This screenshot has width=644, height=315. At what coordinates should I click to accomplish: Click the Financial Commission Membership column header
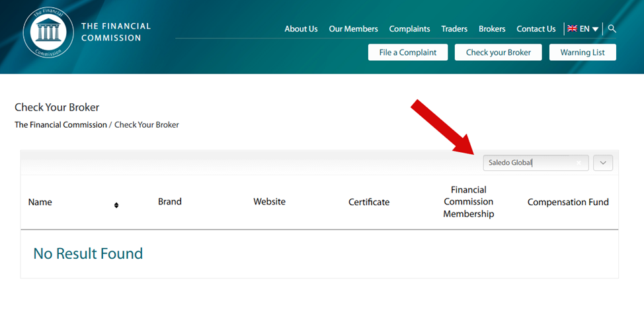(469, 202)
